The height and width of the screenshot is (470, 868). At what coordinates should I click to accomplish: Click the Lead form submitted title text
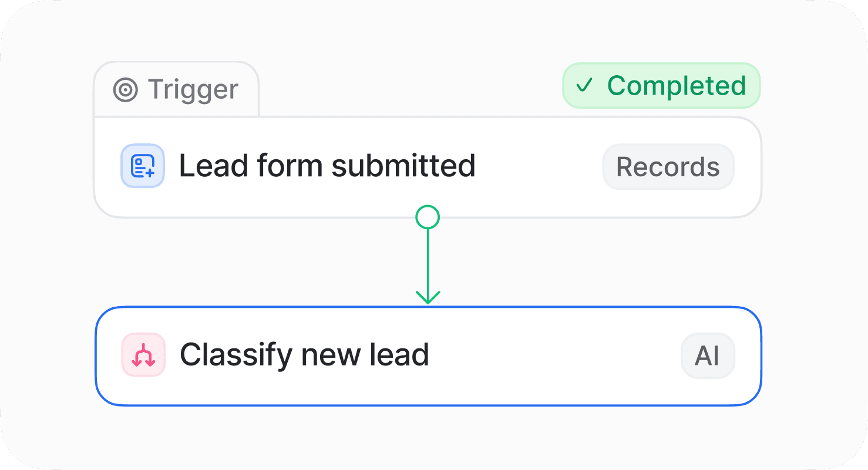327,166
